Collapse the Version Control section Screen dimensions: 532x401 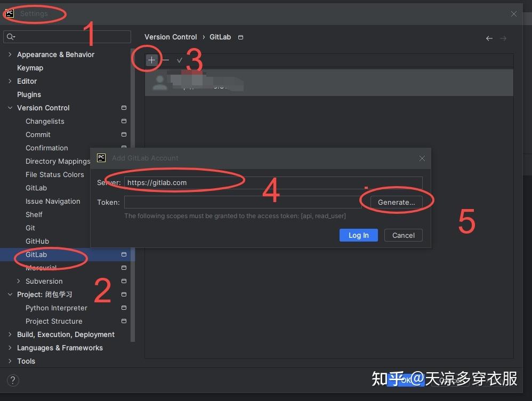pos(9,108)
